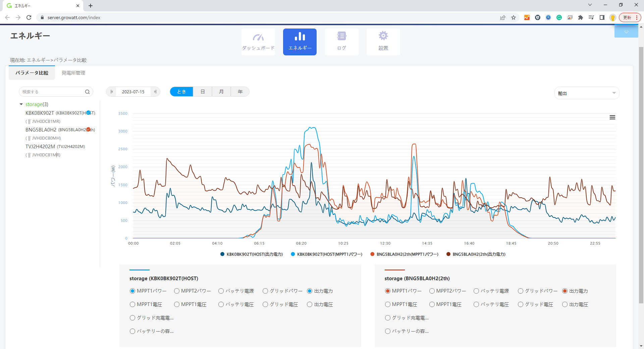644x349 pixels.
Task: Select グリッドパワー radio for KBK0BK902T(HOST)
Action: [265, 291]
